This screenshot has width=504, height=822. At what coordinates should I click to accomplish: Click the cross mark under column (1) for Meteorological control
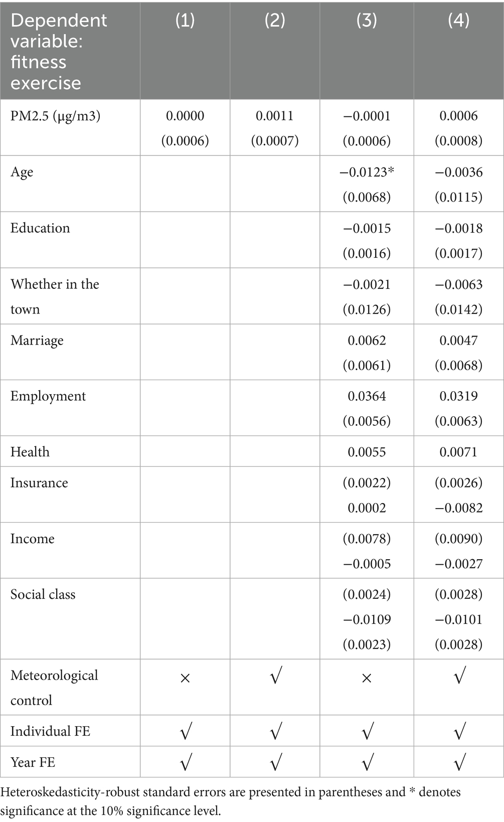pos(185,678)
